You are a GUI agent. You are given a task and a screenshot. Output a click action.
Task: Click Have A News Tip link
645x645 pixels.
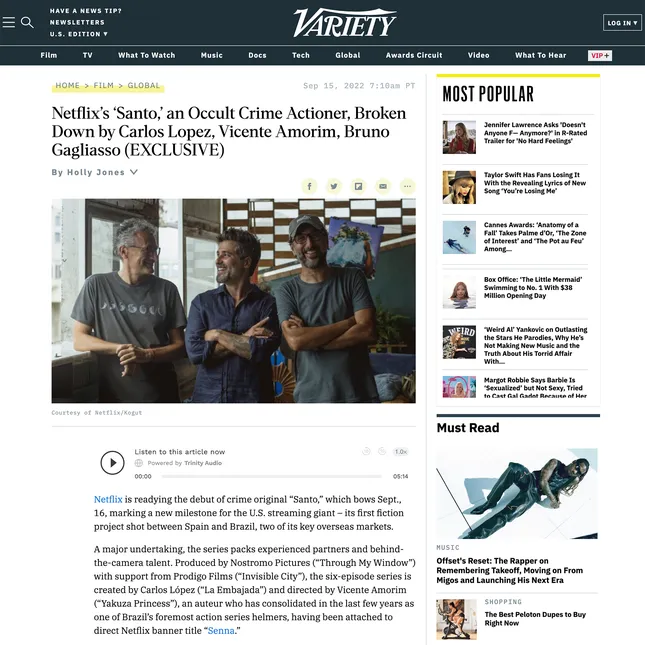point(86,11)
